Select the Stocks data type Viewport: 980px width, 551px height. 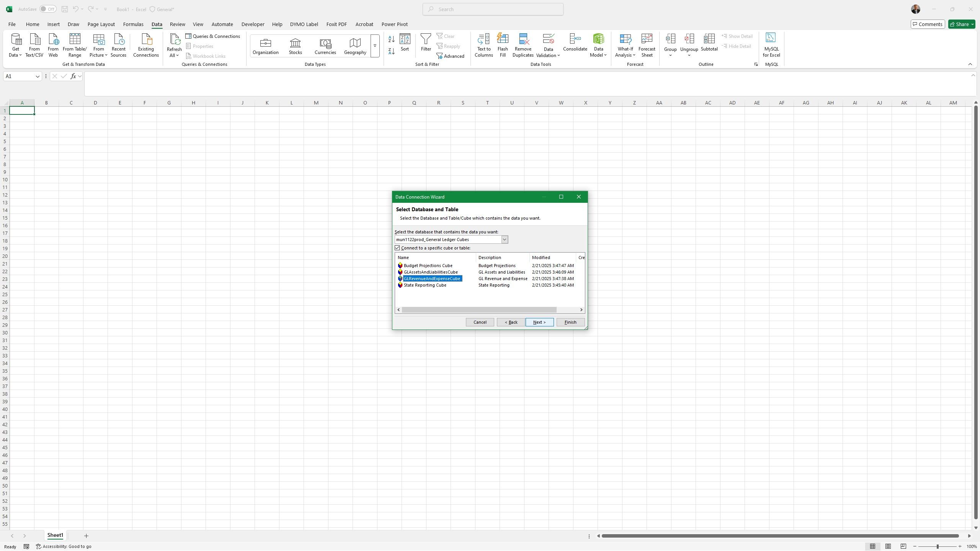tap(295, 46)
